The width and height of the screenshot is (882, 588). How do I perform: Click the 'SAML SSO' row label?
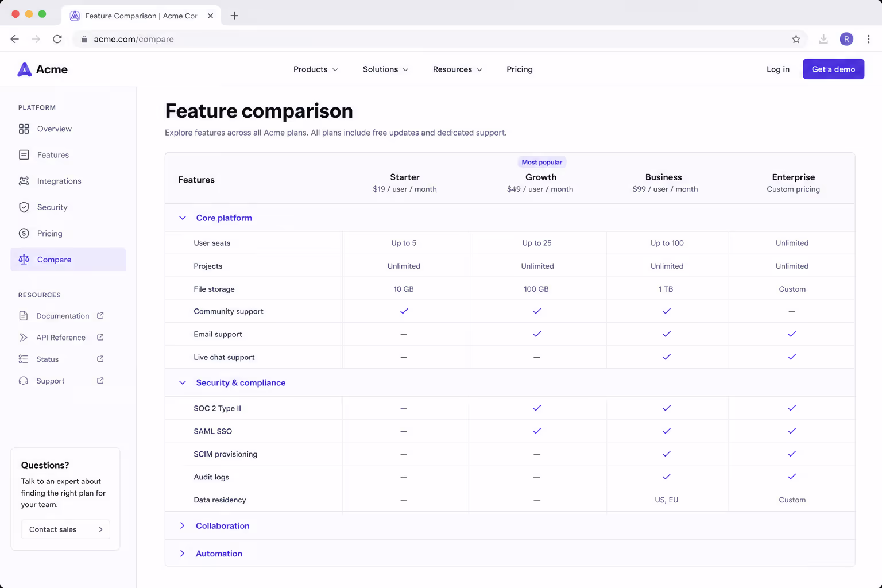[x=213, y=431]
